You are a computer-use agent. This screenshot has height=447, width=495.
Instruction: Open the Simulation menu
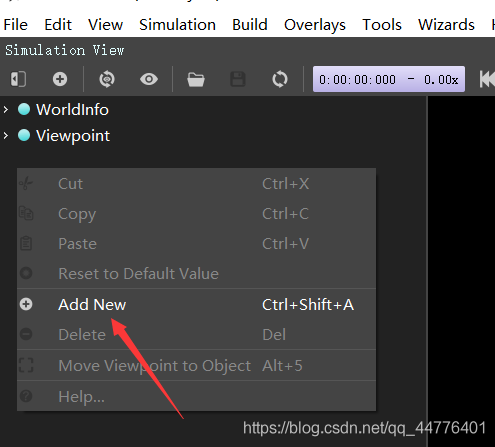tap(177, 25)
